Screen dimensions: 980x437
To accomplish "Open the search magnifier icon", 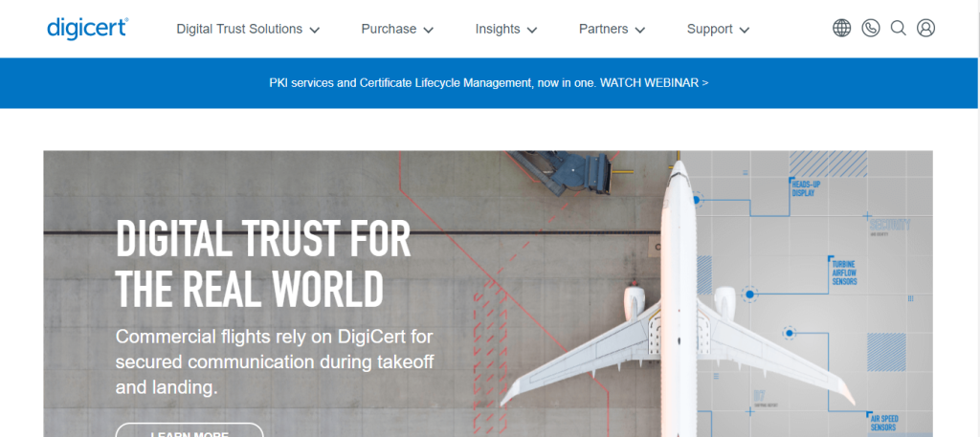I will (898, 28).
